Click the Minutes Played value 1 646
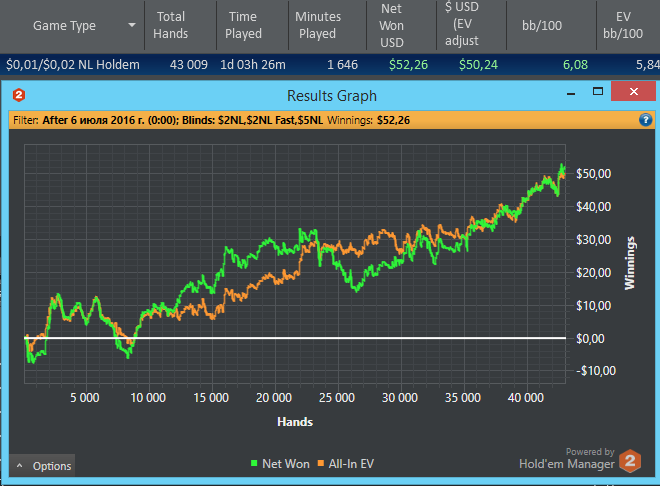This screenshot has width=660, height=486. click(342, 65)
